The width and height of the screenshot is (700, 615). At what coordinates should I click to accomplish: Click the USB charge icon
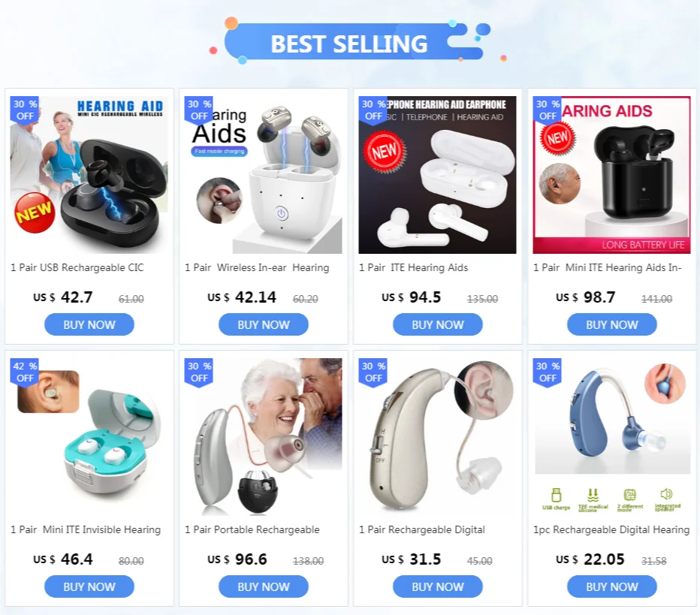[556, 499]
